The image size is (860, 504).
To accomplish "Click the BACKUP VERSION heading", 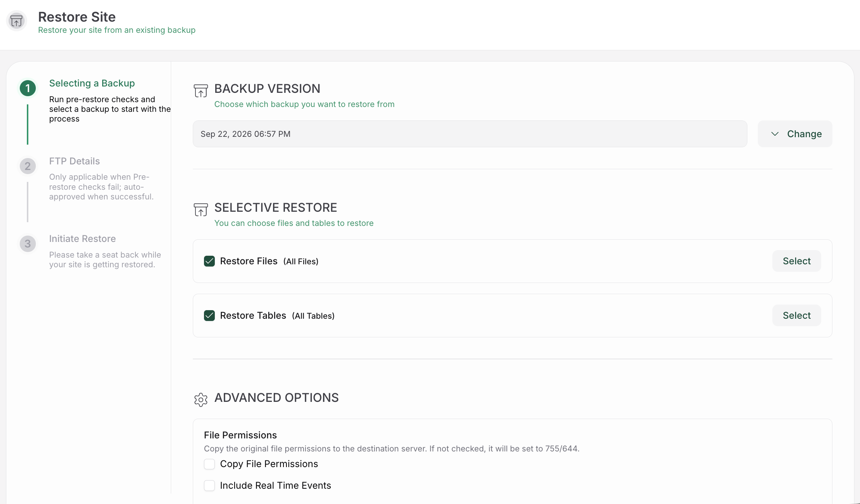I will pos(267,89).
